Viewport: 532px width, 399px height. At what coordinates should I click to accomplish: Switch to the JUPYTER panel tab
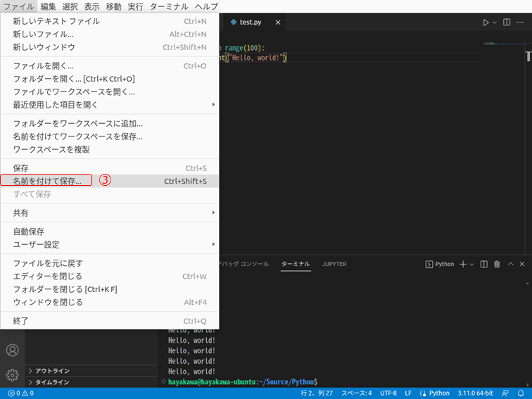[334, 264]
